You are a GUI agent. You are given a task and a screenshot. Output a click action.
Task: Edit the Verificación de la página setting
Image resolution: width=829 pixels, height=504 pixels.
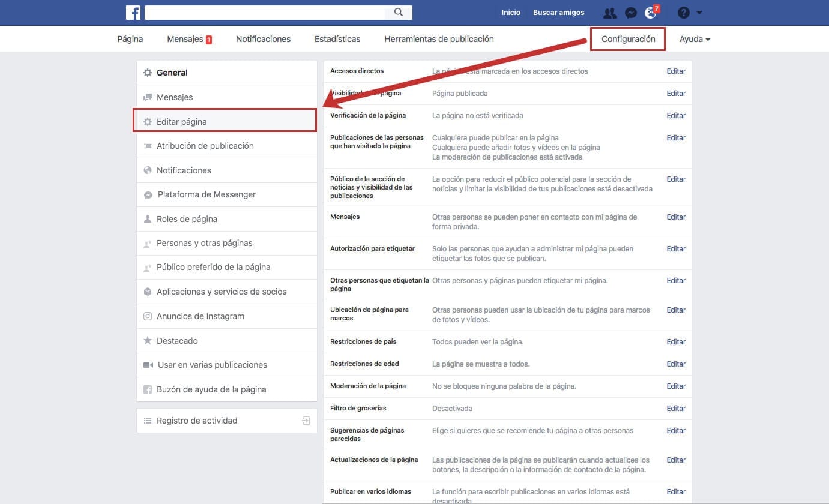tap(676, 115)
